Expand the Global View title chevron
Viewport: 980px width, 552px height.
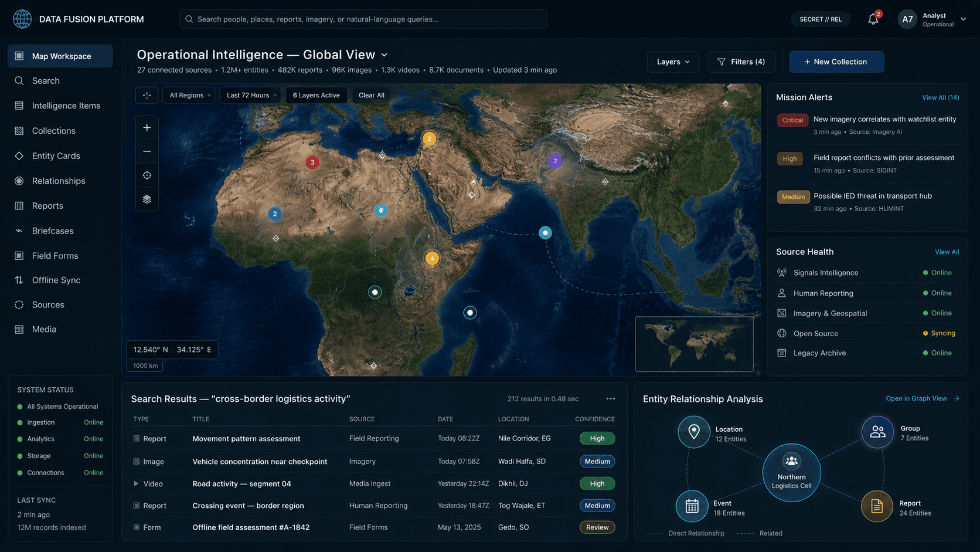(384, 55)
